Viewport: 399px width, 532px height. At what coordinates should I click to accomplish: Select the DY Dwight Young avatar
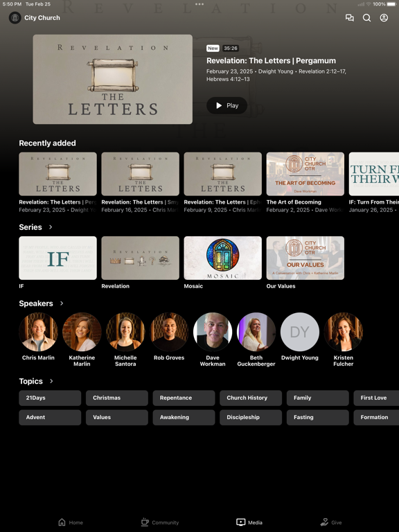[x=300, y=332]
